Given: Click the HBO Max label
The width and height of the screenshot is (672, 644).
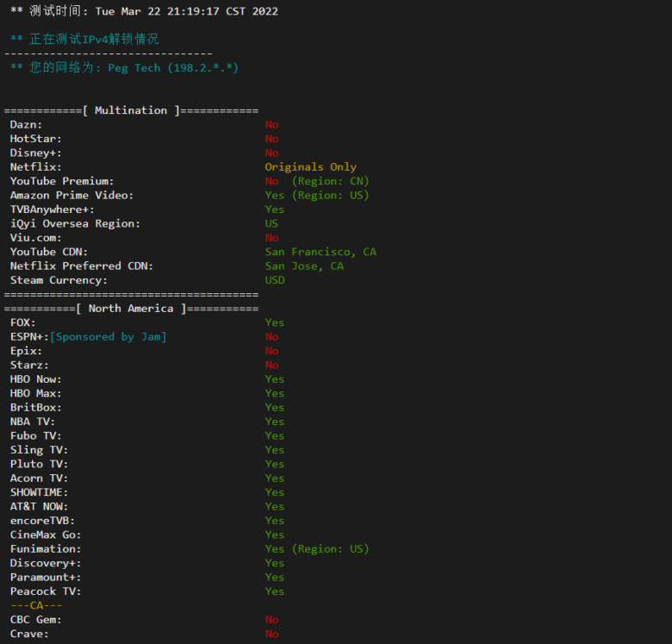Looking at the screenshot, I should (x=35, y=393).
